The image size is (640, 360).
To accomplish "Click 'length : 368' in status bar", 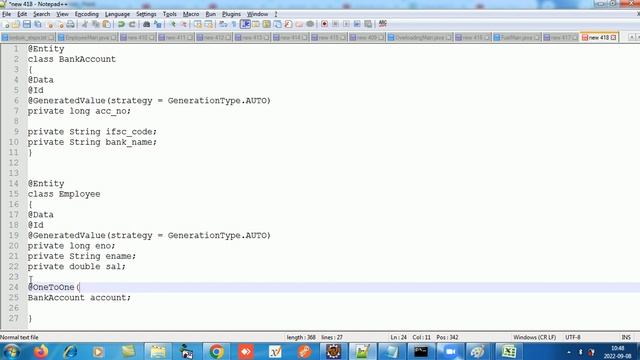I will coord(301,338).
